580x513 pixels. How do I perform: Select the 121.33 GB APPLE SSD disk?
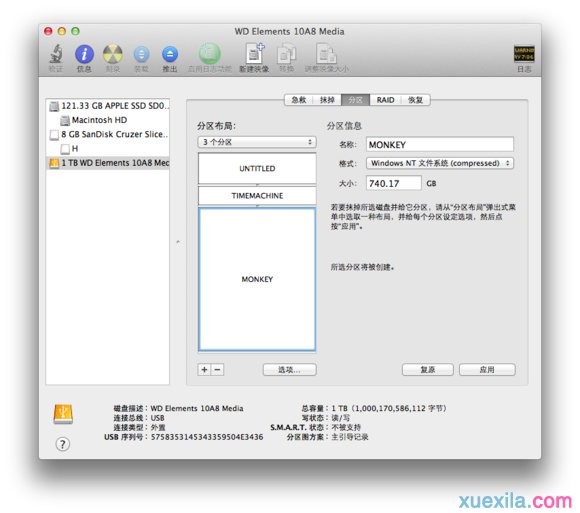(108, 106)
